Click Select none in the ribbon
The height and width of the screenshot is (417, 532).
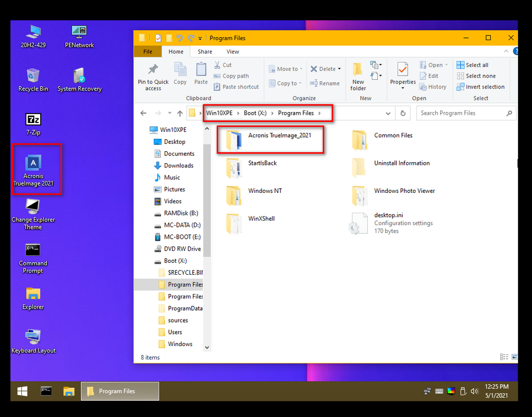coord(476,76)
